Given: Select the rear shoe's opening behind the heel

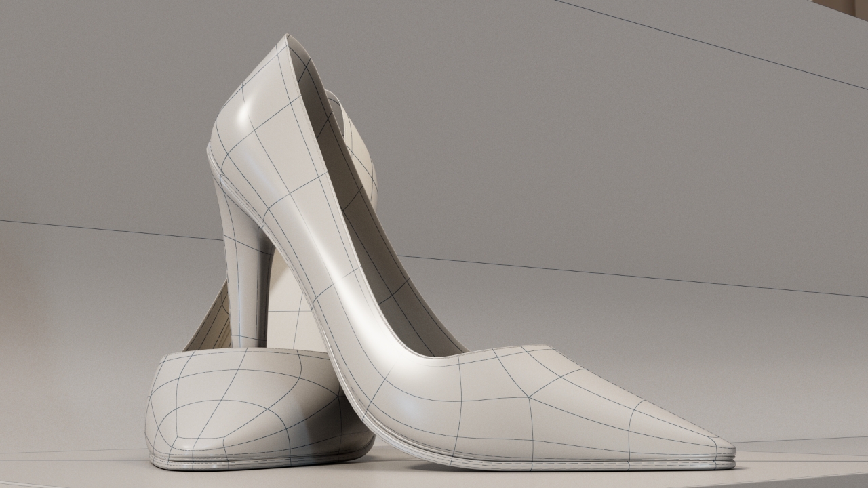Looking at the screenshot, I should click(x=210, y=325).
